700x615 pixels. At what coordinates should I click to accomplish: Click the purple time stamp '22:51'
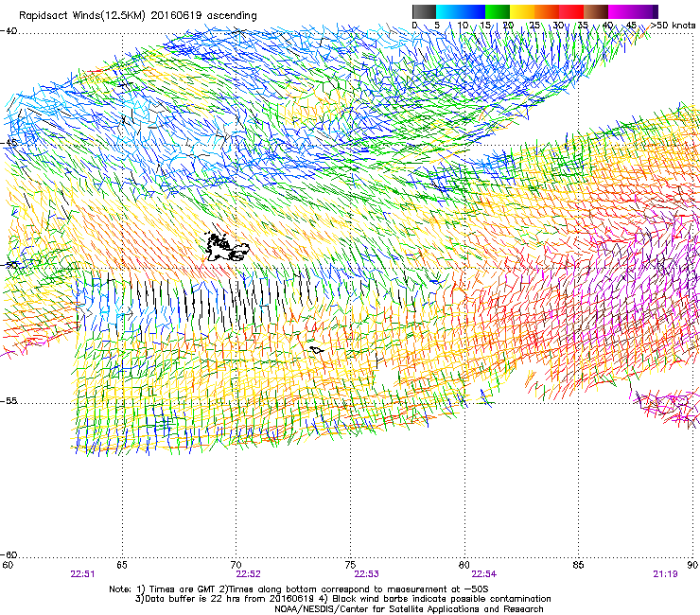click(82, 574)
